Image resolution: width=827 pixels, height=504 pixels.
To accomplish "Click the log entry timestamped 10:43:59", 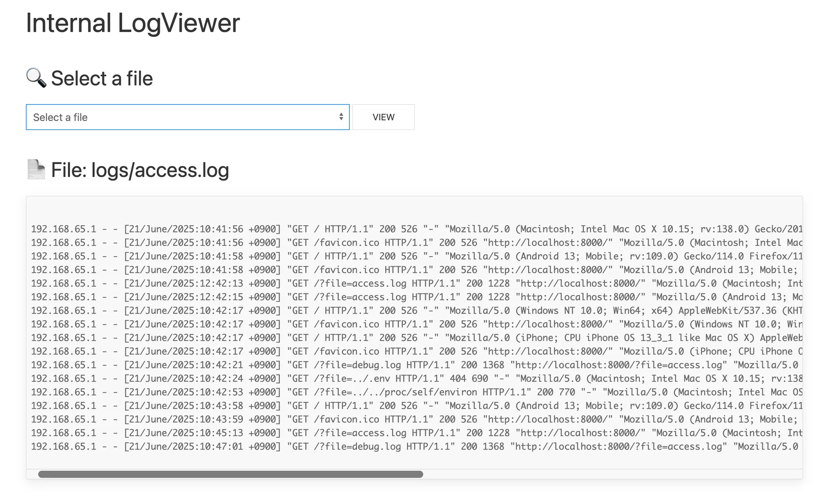I will pos(202,420).
